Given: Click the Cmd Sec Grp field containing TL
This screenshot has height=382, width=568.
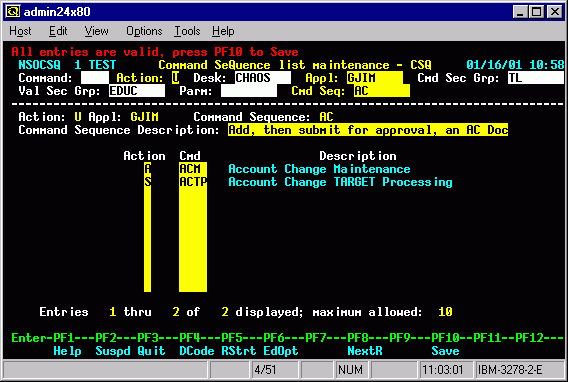Looking at the screenshot, I should 535,78.
